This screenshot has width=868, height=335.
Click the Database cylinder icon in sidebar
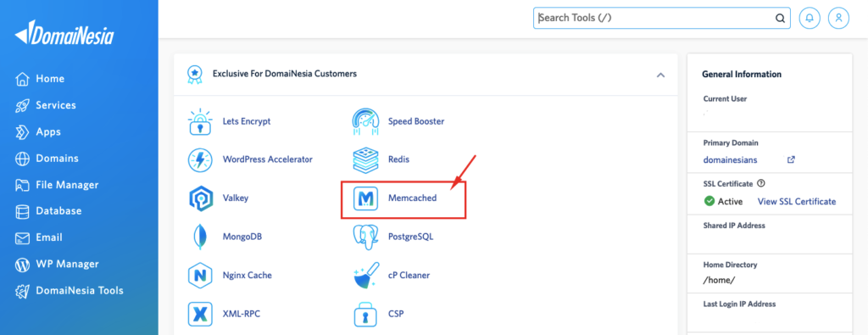22,211
